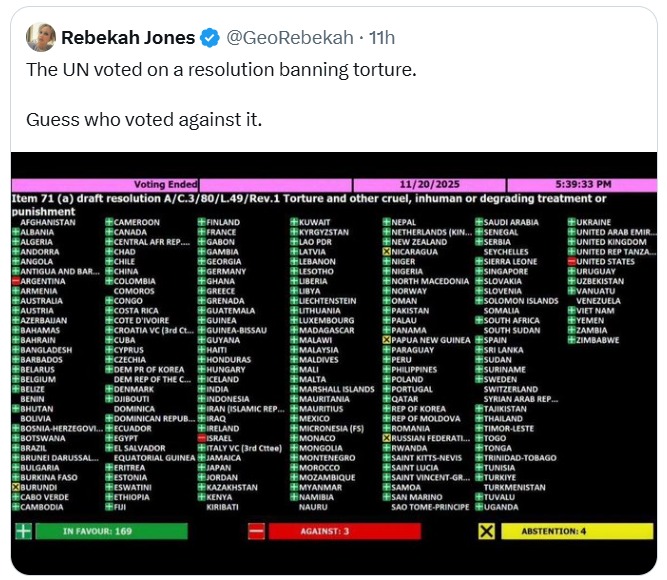667x580 pixels.
Task: Click Rebekah Jones profile avatar
Action: tap(40, 37)
